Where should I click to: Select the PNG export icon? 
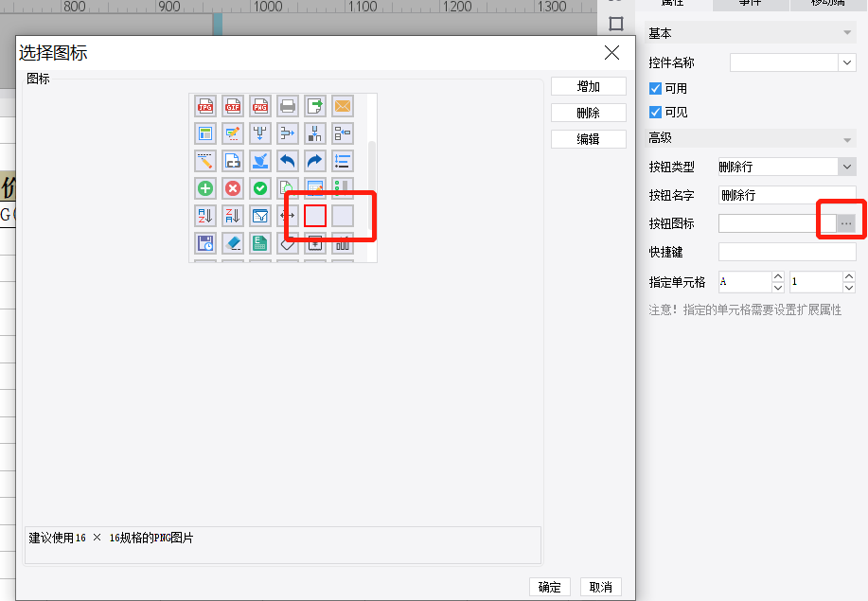click(260, 106)
